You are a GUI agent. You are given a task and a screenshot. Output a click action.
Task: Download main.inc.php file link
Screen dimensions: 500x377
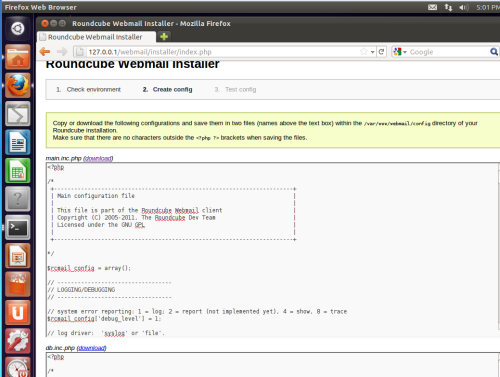[98, 158]
